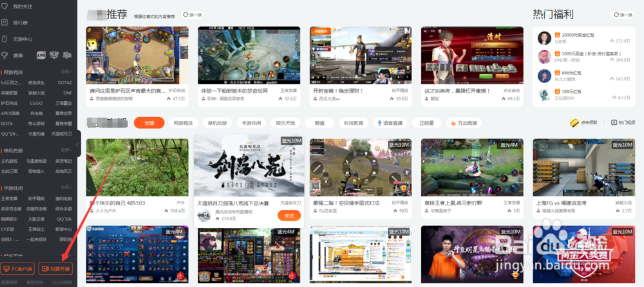Open the 排行榜 ranking icon

(5, 23)
